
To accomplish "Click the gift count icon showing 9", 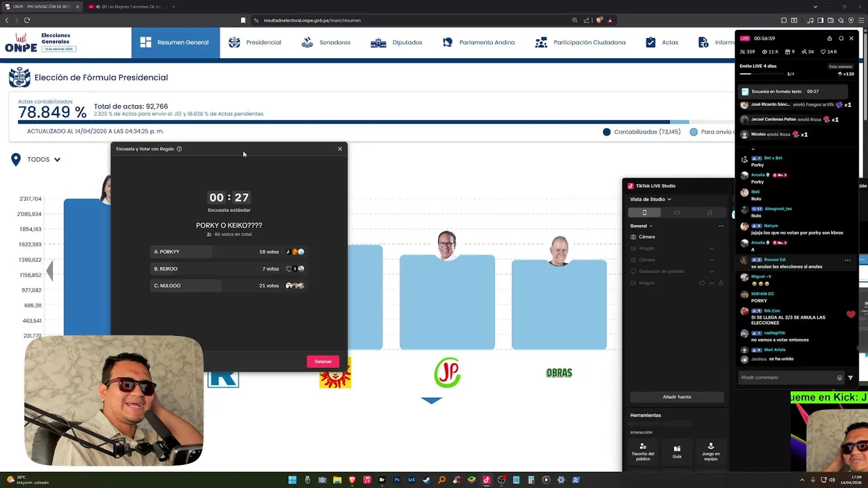I will [x=787, y=52].
